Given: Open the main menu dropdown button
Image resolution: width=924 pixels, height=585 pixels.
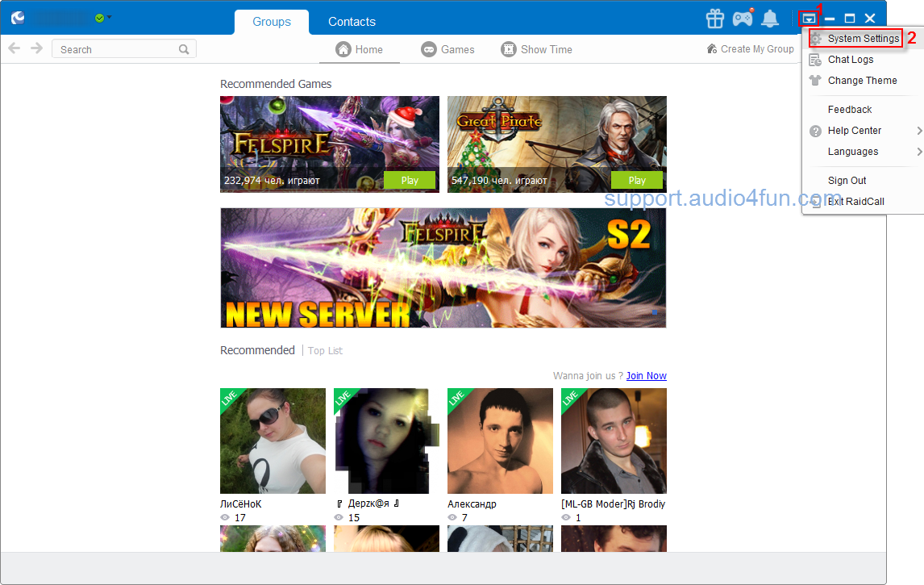Looking at the screenshot, I should pyautogui.click(x=808, y=19).
